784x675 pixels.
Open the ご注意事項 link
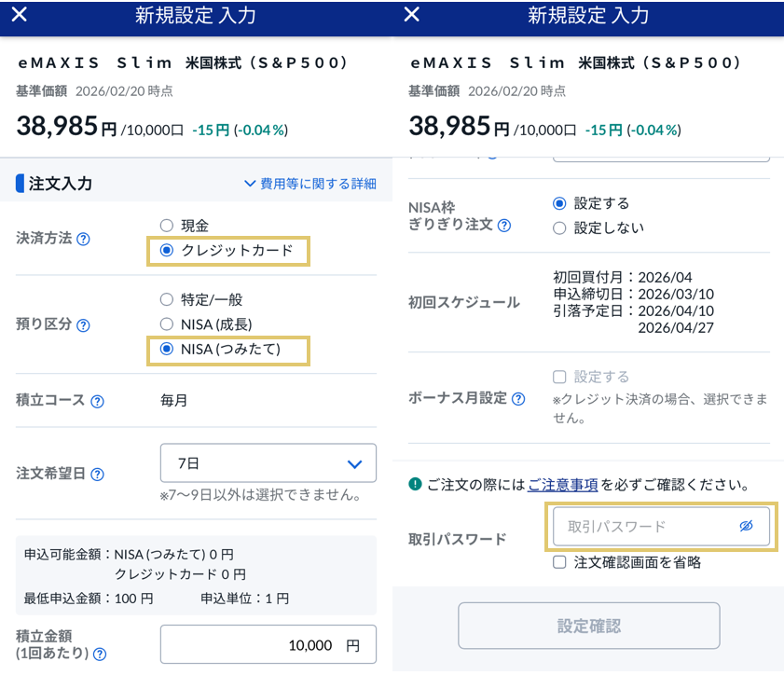click(x=562, y=485)
